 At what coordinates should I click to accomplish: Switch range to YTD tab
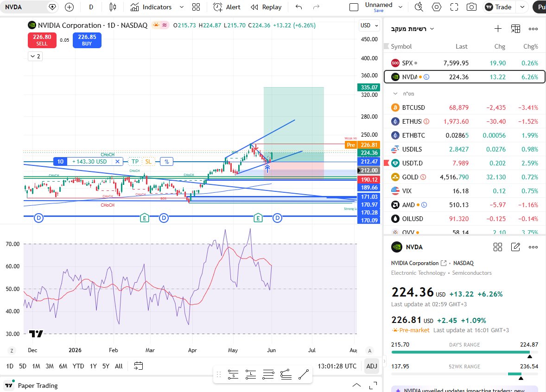(x=78, y=366)
